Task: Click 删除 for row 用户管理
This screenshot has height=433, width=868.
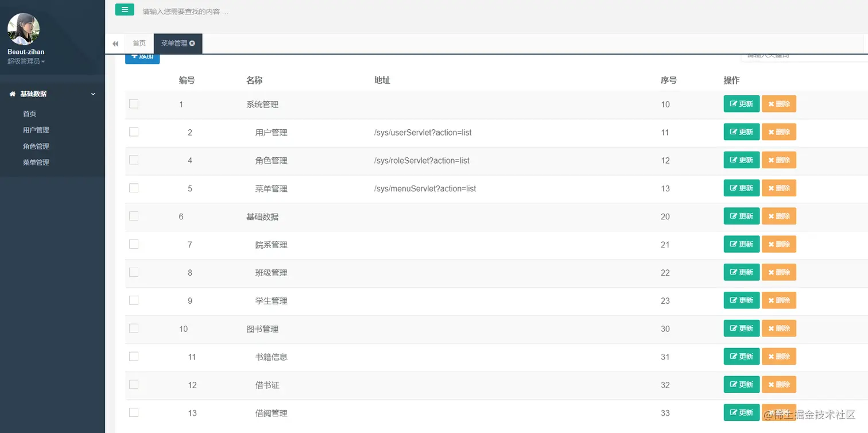Action: 779,132
